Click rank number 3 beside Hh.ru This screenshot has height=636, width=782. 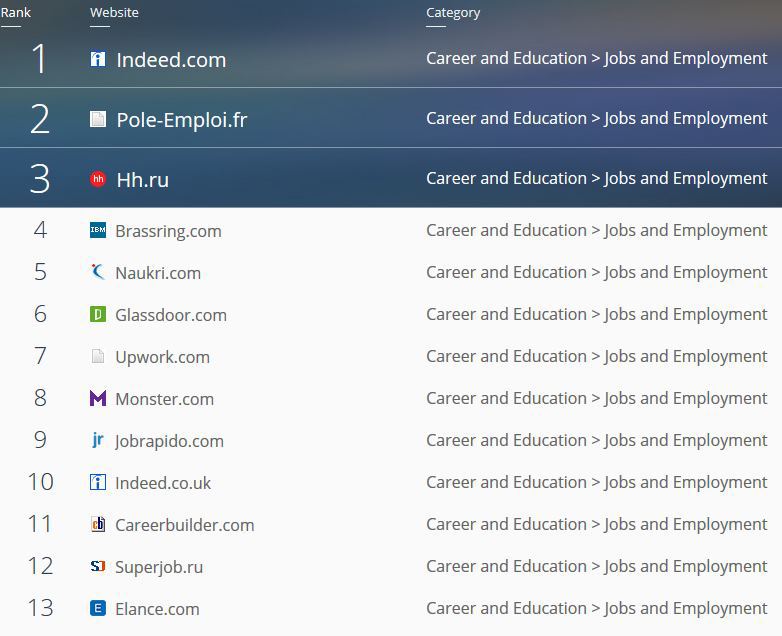pyautogui.click(x=39, y=179)
